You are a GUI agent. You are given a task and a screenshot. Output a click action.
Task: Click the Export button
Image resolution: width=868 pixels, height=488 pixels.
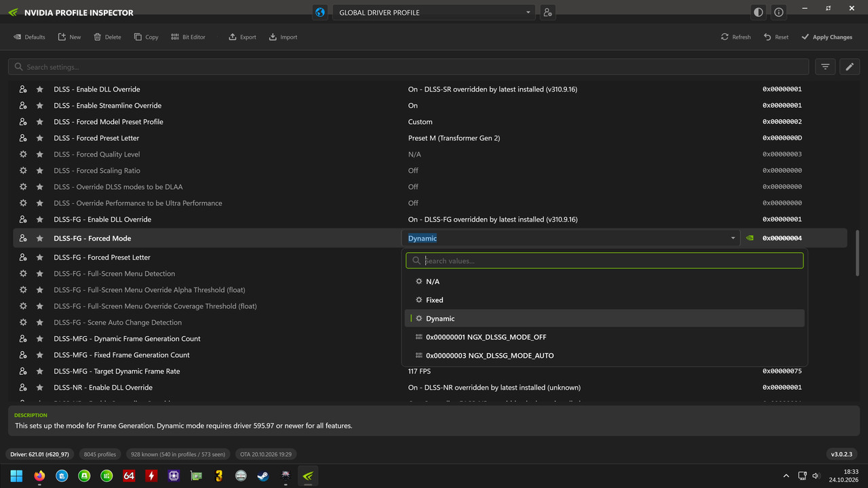242,37
